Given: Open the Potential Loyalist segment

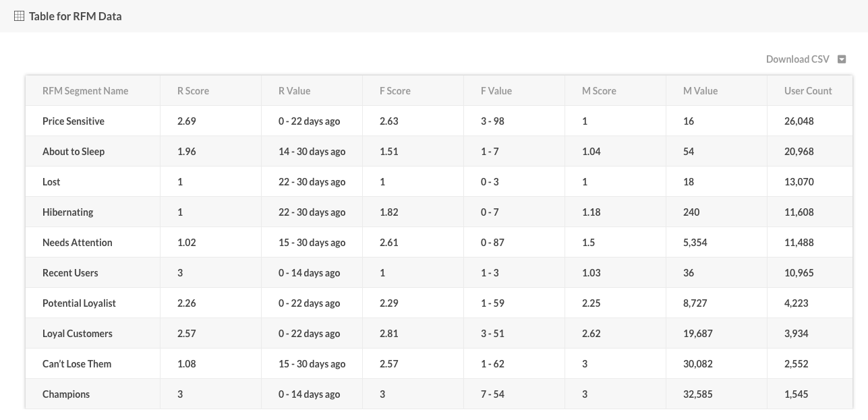Looking at the screenshot, I should (79, 303).
